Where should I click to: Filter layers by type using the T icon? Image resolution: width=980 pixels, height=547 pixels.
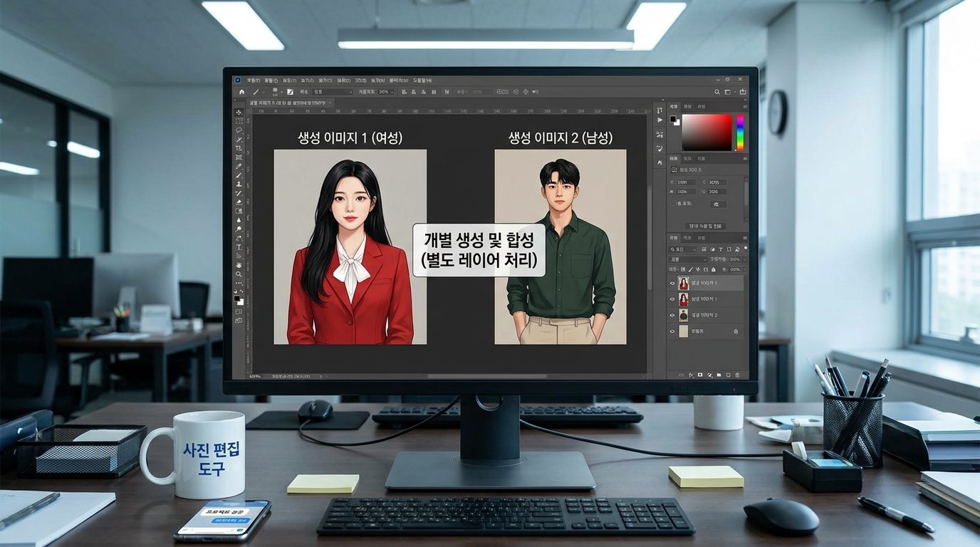pyautogui.click(x=721, y=249)
